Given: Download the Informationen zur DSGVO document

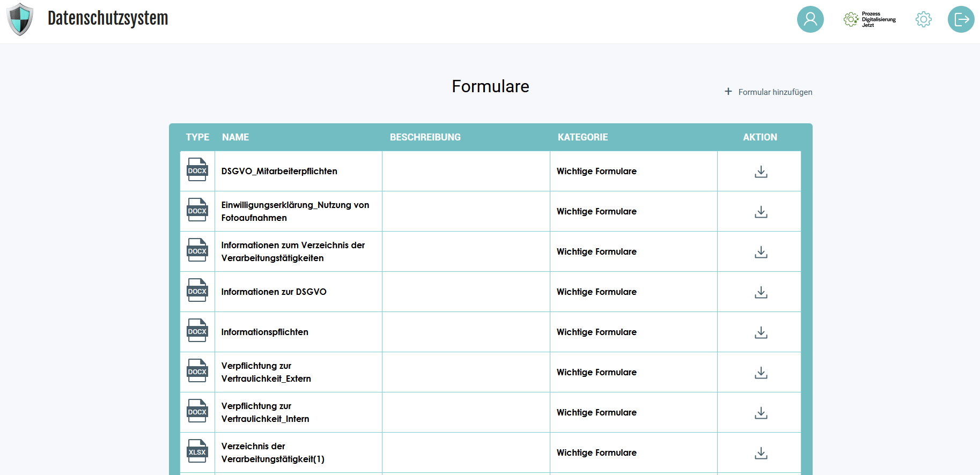Looking at the screenshot, I should coord(761,292).
